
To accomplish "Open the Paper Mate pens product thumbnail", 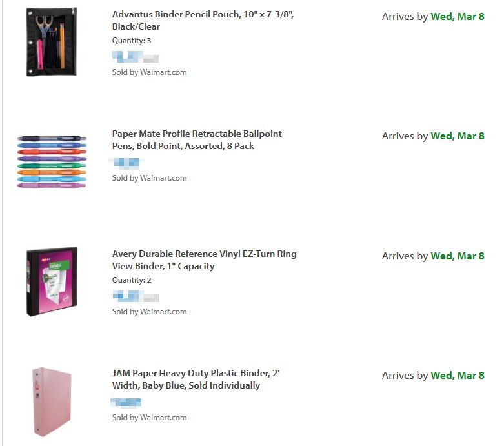I will pyautogui.click(x=52, y=161).
